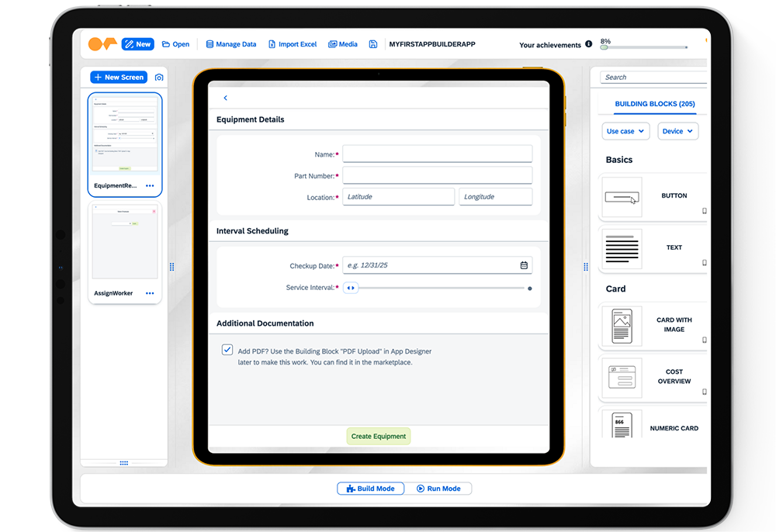Open the calendar picker for Checkup Date
The image size is (776, 532).
(x=524, y=265)
